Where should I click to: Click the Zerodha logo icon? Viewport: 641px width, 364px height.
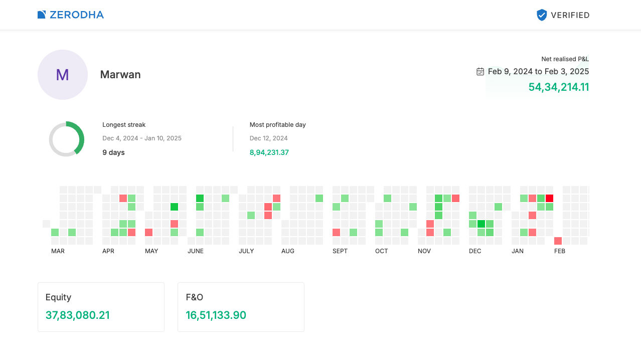pyautogui.click(x=42, y=15)
